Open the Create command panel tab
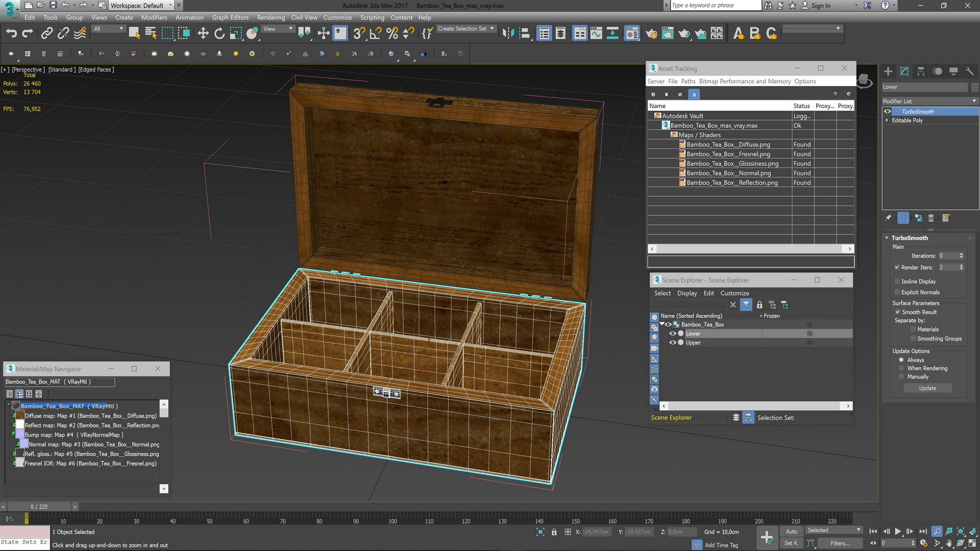 pyautogui.click(x=888, y=71)
